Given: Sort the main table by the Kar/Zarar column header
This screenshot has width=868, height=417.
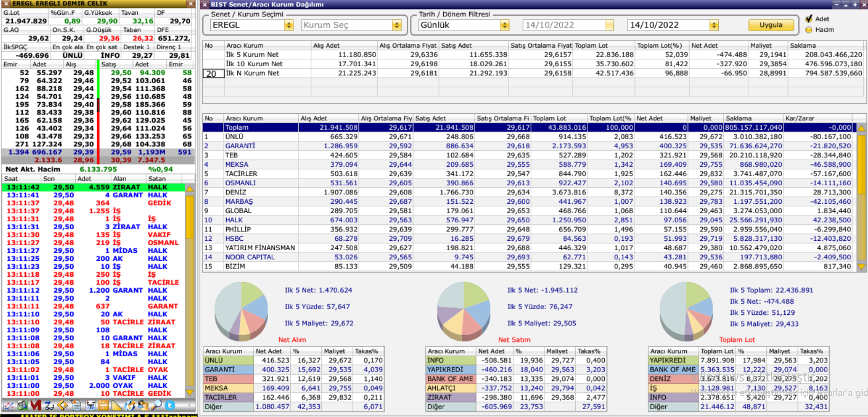Looking at the screenshot, I should coord(817,119).
